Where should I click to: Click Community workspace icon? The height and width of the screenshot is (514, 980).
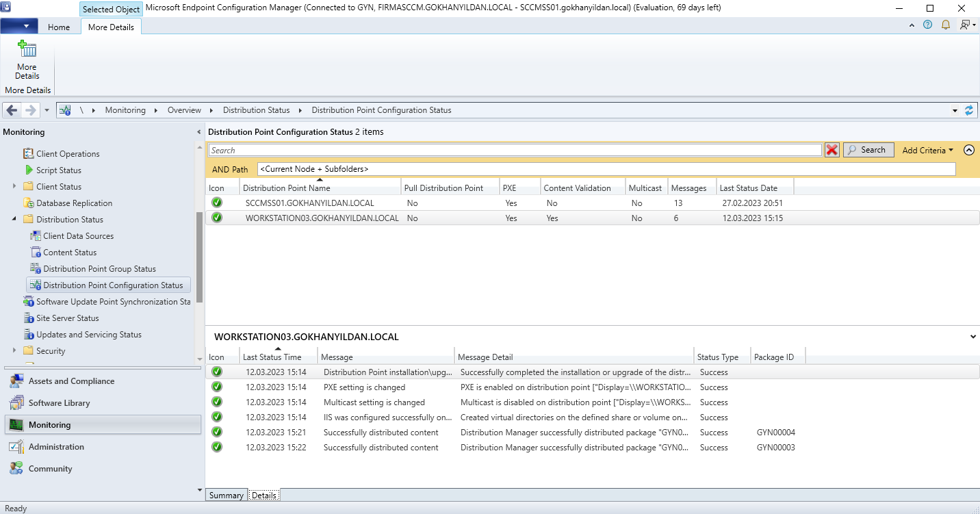click(x=16, y=469)
